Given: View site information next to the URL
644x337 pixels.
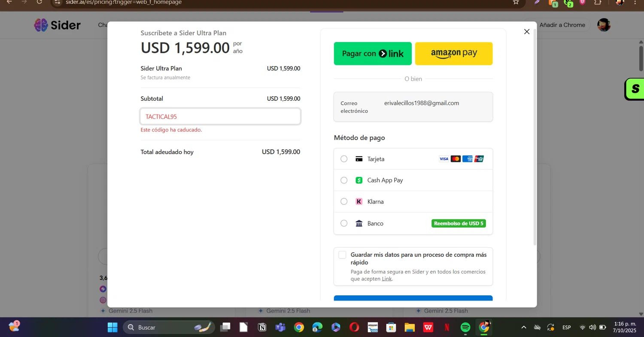Looking at the screenshot, I should pyautogui.click(x=58, y=2).
